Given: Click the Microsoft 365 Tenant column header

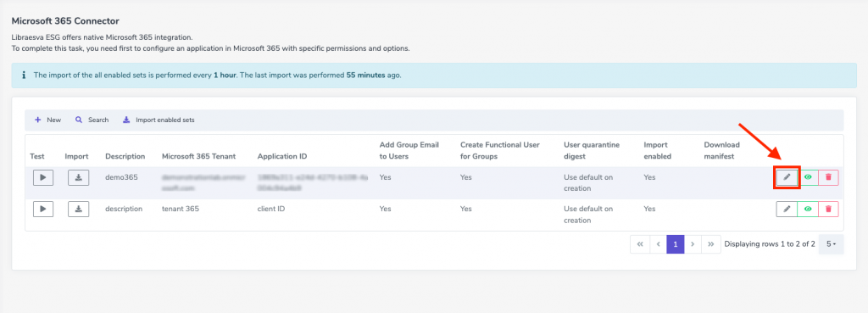Looking at the screenshot, I should (x=198, y=156).
